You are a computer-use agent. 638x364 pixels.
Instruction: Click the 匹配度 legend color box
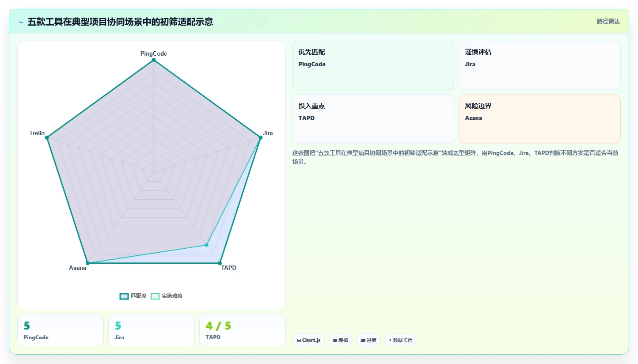click(124, 296)
